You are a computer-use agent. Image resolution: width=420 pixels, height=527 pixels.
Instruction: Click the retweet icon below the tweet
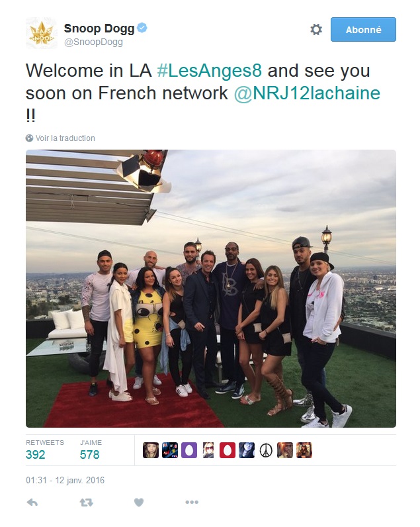tap(86, 503)
